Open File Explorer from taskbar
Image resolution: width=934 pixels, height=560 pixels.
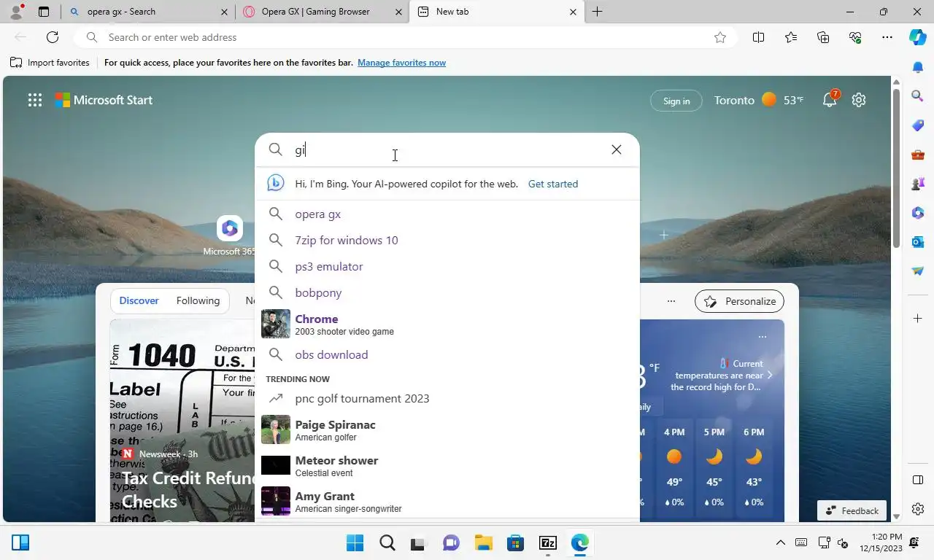tap(483, 542)
